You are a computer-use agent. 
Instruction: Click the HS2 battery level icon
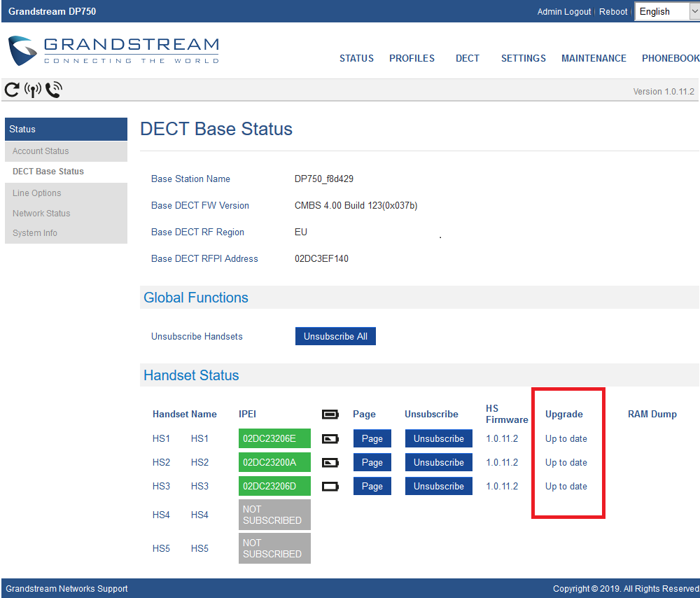330,463
